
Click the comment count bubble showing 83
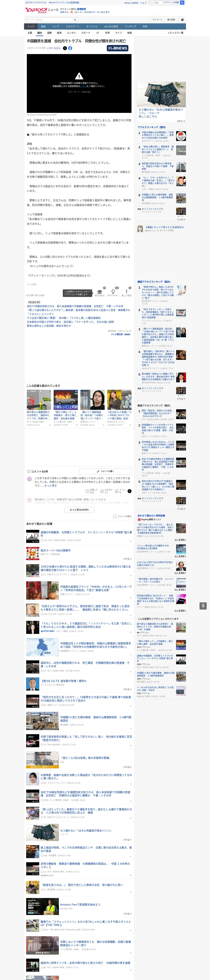click(50, 48)
